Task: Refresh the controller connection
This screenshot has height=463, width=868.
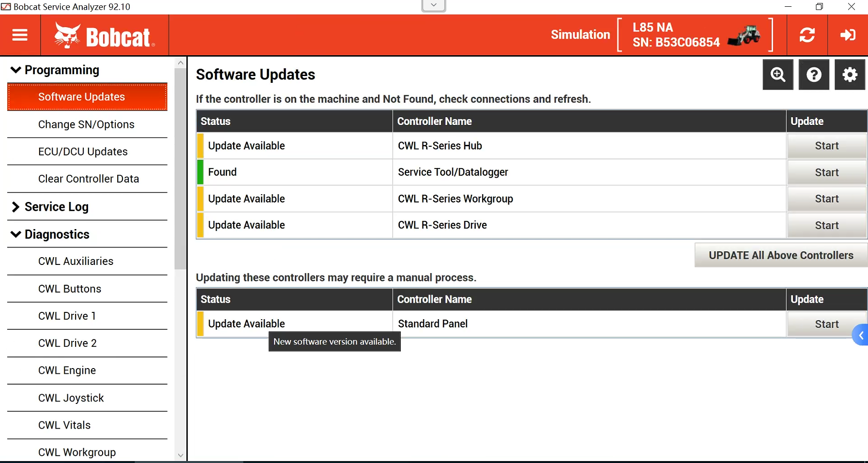Action: (x=807, y=35)
